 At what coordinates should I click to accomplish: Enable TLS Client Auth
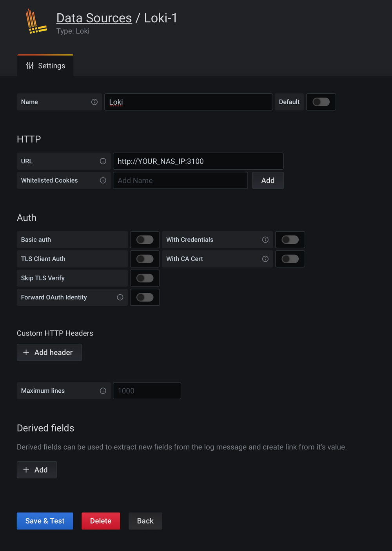point(145,259)
